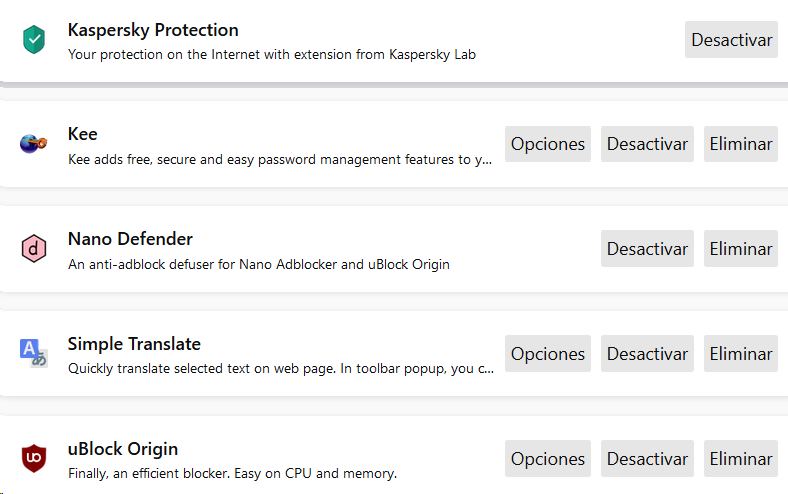Viewport: 788px width, 494px height.
Task: Open uBlock Origin Opciones
Action: coord(547,459)
